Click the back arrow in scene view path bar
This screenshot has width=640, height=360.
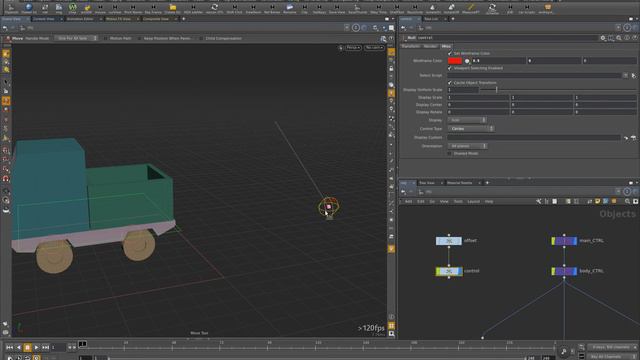[x=4, y=28]
